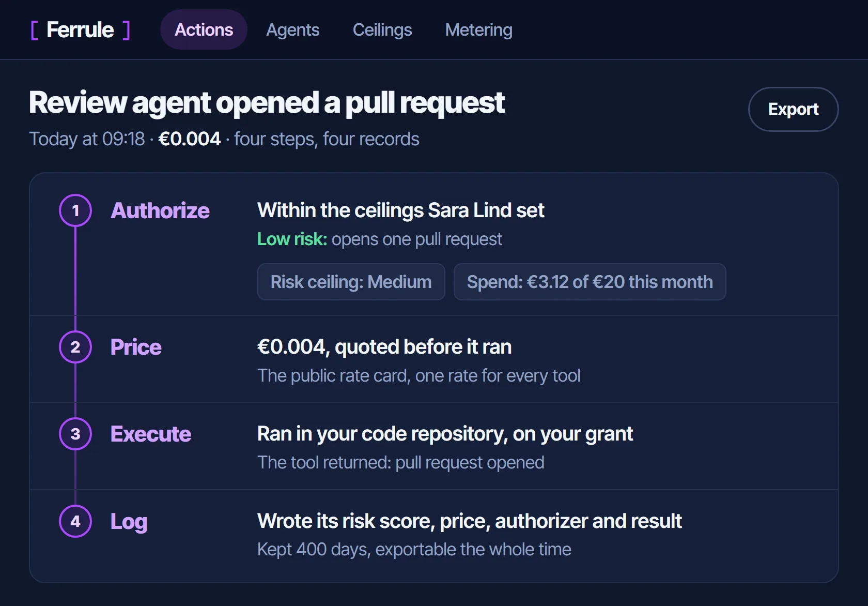
Task: Click 'The tool returned: pull request opened'
Action: coord(401,462)
